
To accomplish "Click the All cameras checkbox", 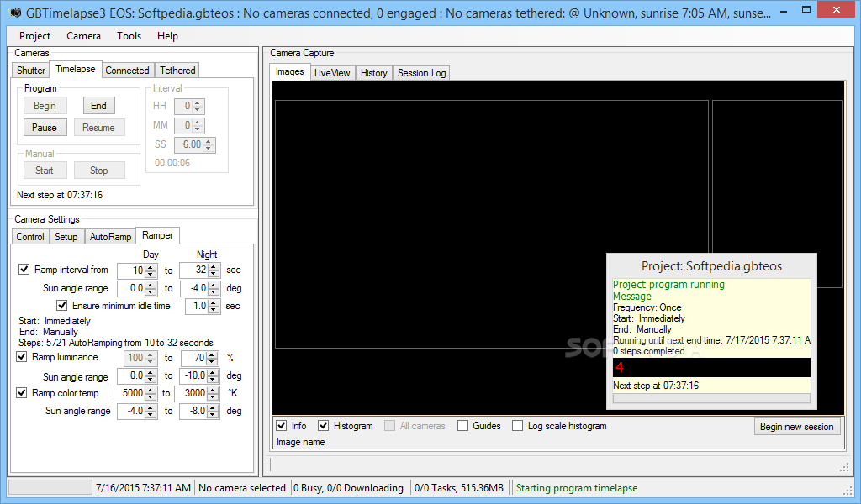I will coord(389,426).
